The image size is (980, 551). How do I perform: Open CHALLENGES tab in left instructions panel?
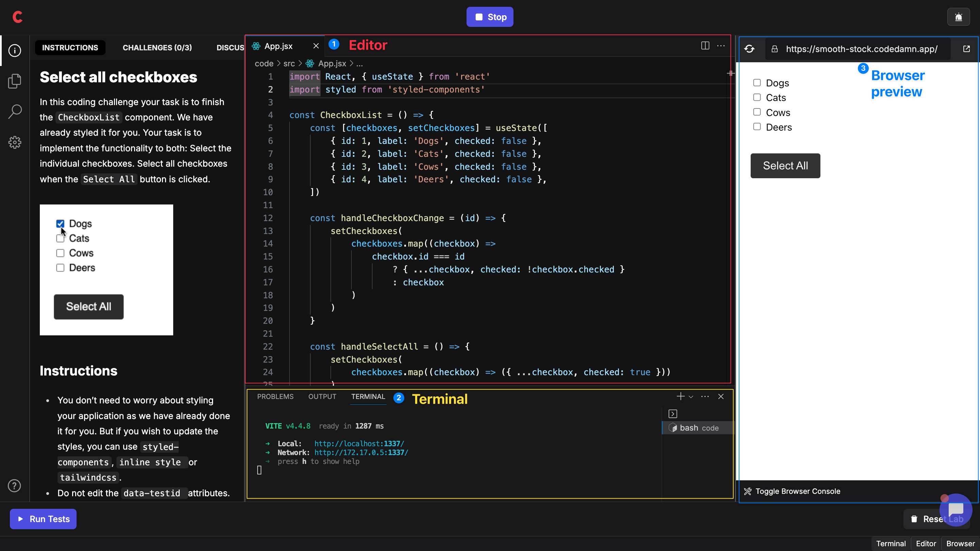click(x=158, y=47)
